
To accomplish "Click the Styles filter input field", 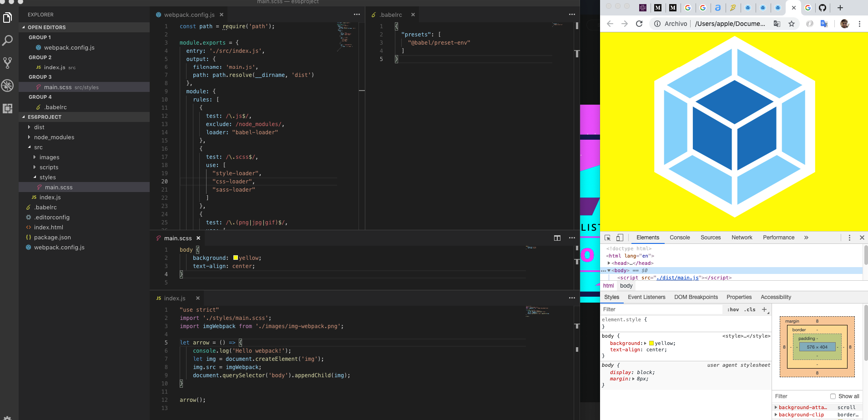I will [660, 309].
